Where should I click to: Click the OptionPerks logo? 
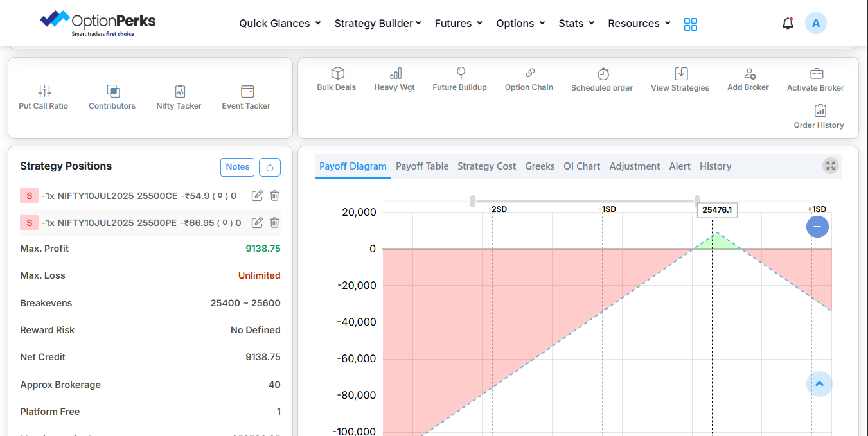pos(98,23)
